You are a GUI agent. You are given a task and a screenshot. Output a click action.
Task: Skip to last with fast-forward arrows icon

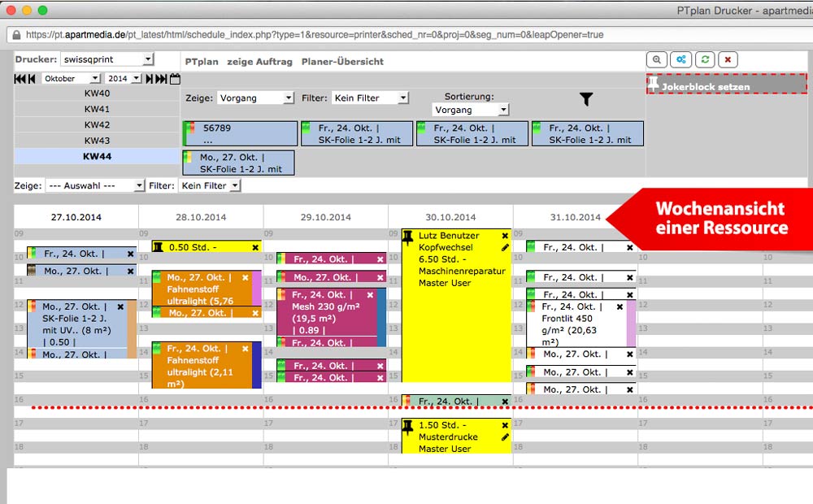click(161, 79)
